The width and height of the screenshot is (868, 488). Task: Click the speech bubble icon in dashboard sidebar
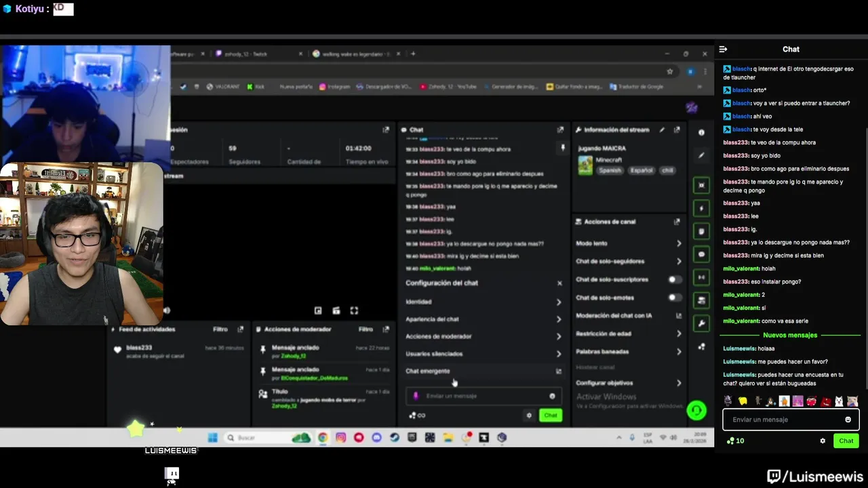point(701,254)
